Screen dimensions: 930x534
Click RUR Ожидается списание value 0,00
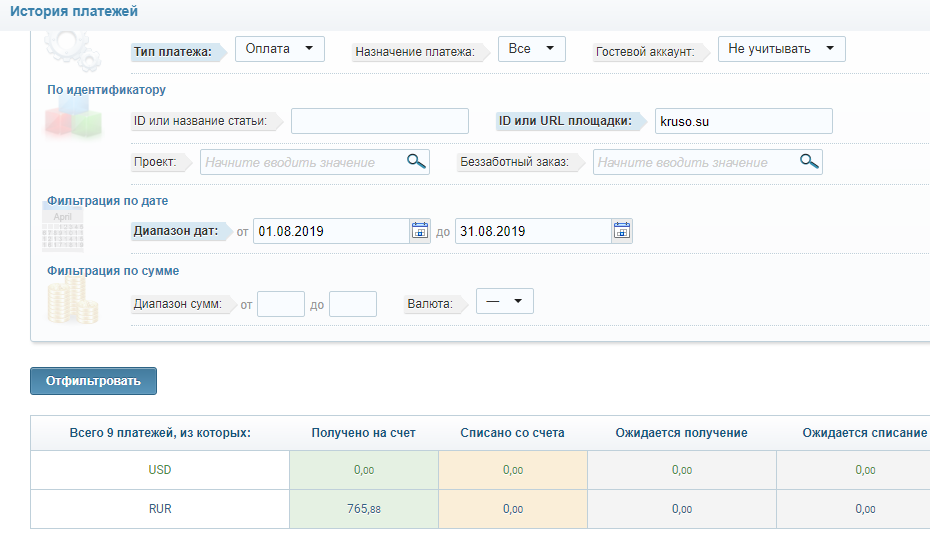coord(865,509)
